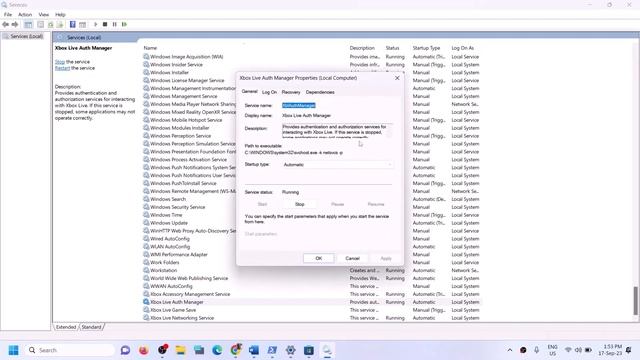The height and width of the screenshot is (360, 640).
Task: Click the gear icon beside Windows Update
Action: [146, 223]
